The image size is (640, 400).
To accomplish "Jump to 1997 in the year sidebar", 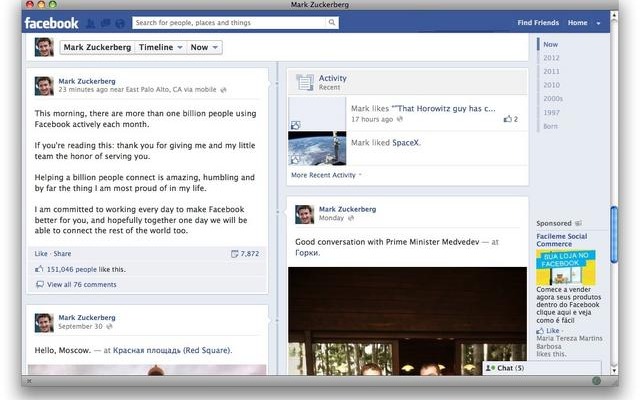I will point(551,112).
